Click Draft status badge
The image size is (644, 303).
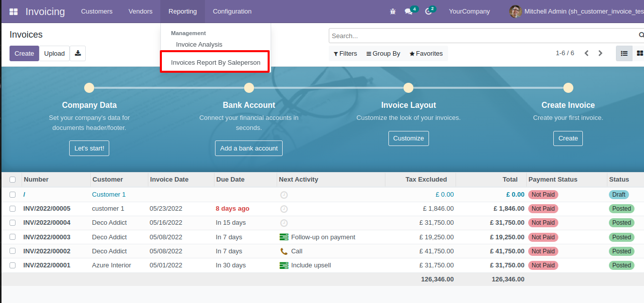click(619, 195)
